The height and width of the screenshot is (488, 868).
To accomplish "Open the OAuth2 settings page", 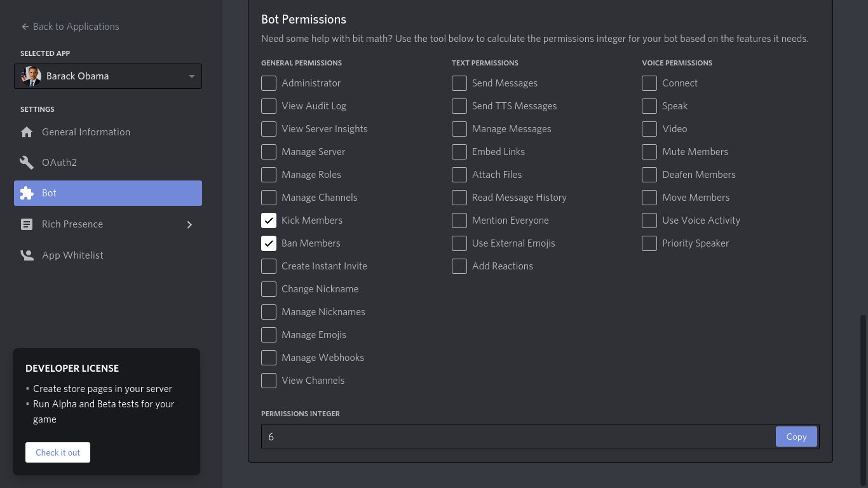I will 108,163.
